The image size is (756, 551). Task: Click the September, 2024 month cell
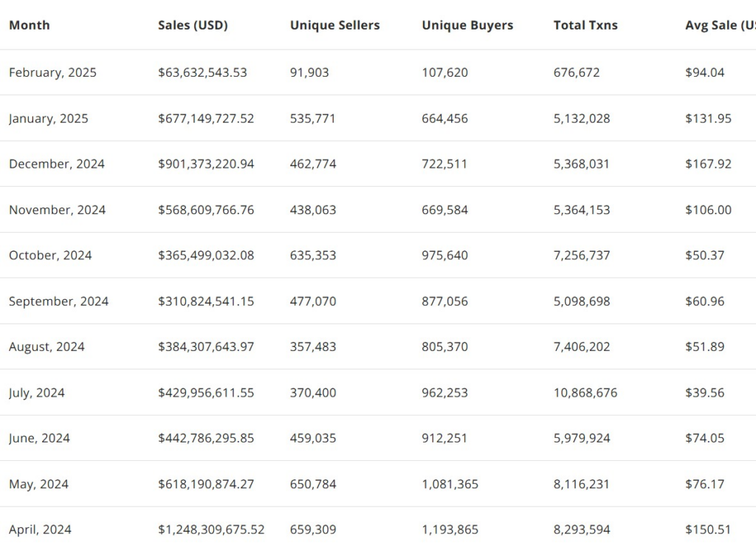59,301
